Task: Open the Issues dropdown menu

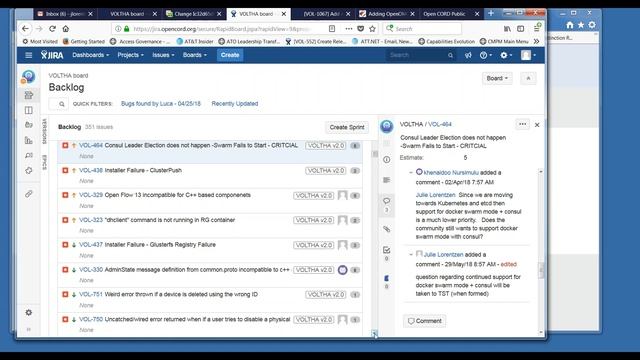Action: point(163,55)
